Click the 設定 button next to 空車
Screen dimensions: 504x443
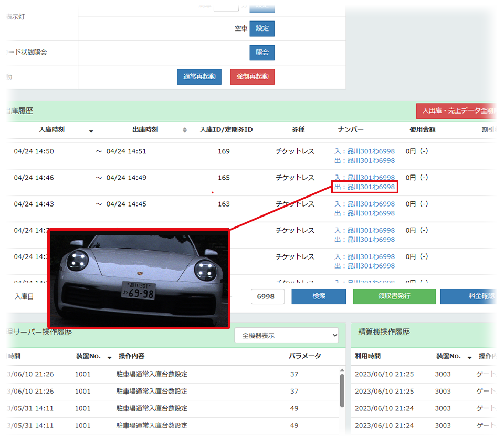[x=262, y=28]
